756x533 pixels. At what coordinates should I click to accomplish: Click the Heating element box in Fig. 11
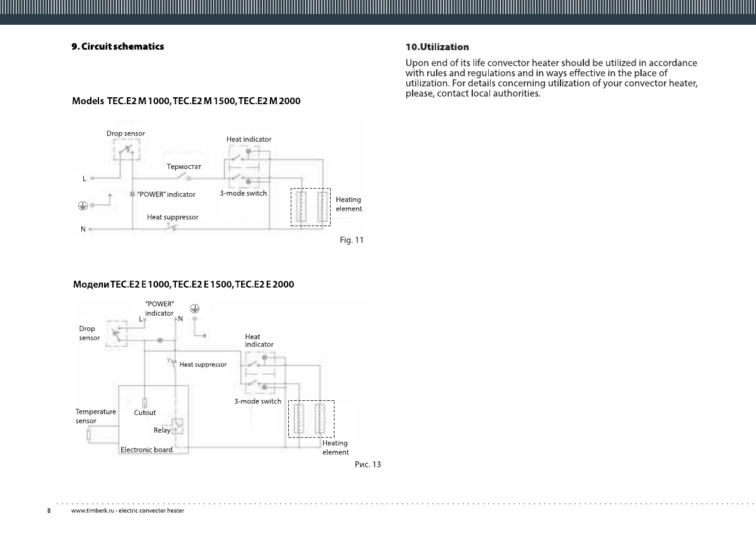[310, 206]
